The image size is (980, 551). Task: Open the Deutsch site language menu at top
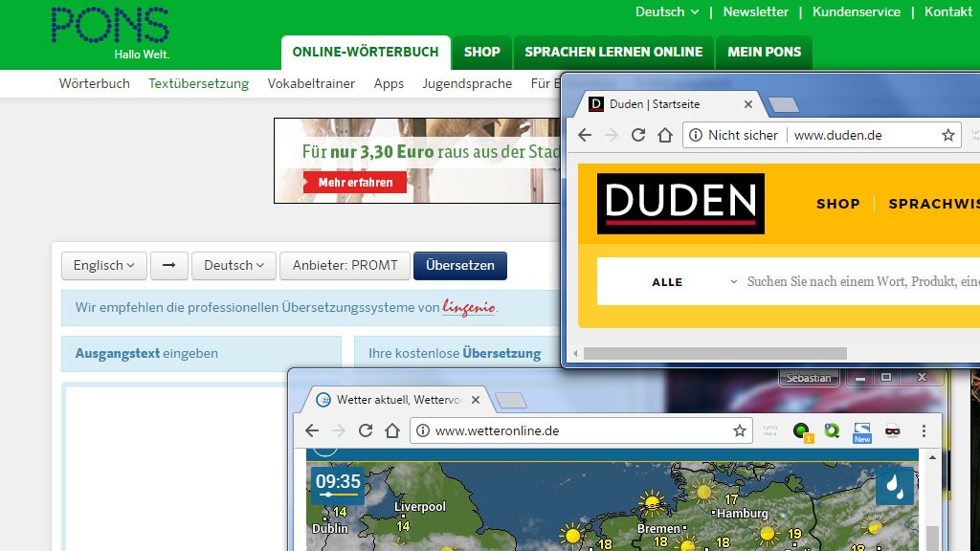(666, 12)
